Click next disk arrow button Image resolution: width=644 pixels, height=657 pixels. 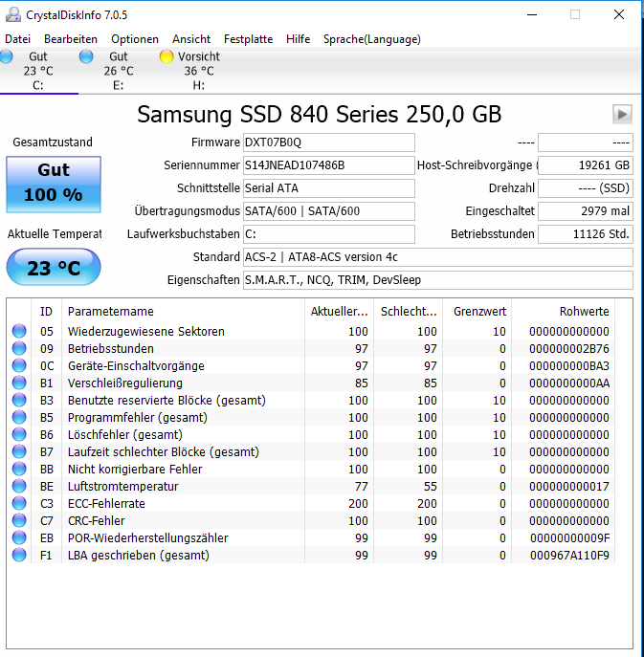pyautogui.click(x=622, y=114)
